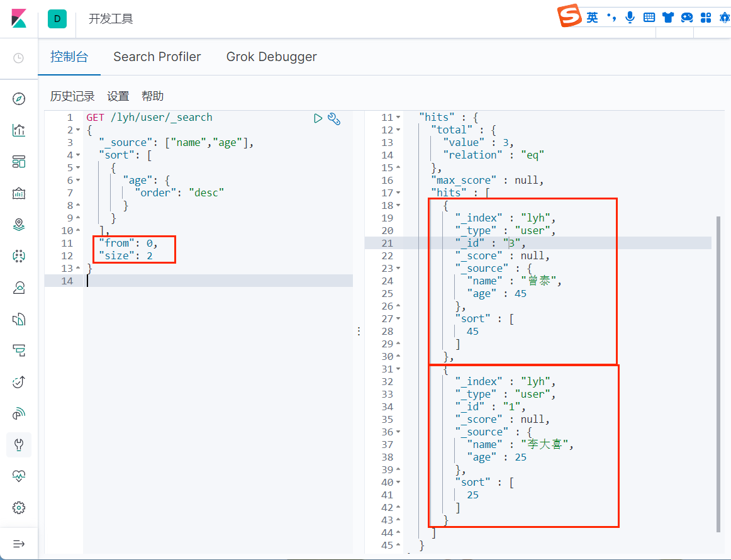The image size is (731, 560).
Task: Run the request with play button
Action: [x=318, y=118]
